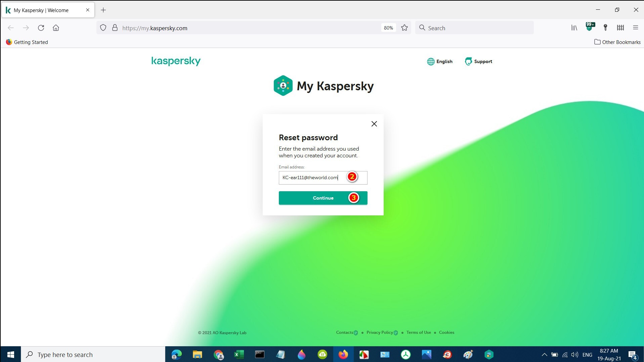Click the browser Search box
The height and width of the screenshot is (362, 644).
[474, 28]
